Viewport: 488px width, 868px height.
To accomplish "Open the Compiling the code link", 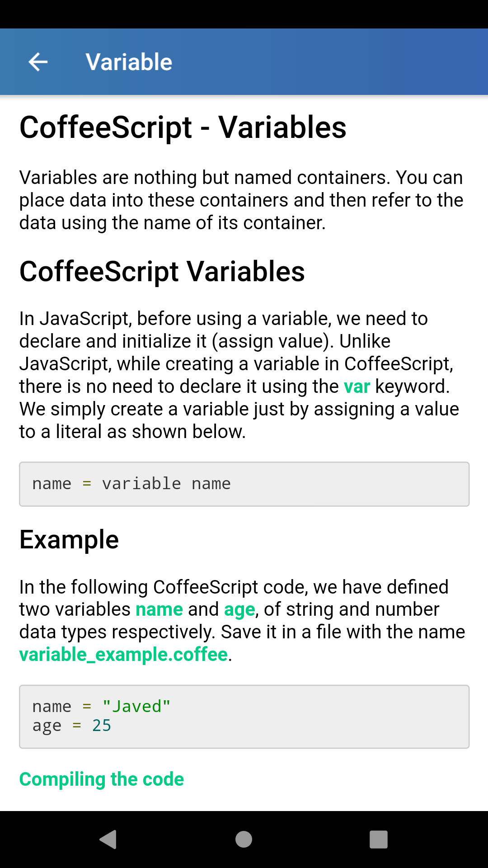I will [101, 779].
